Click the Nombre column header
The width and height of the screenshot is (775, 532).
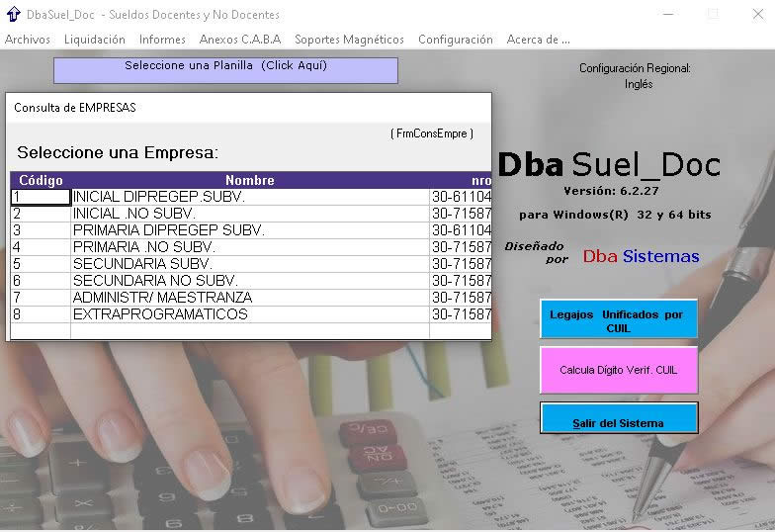click(x=249, y=180)
